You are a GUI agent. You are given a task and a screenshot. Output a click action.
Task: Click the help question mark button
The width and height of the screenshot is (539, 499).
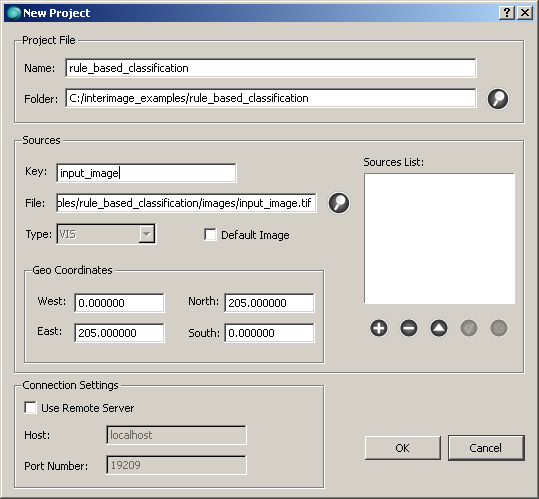(x=507, y=13)
